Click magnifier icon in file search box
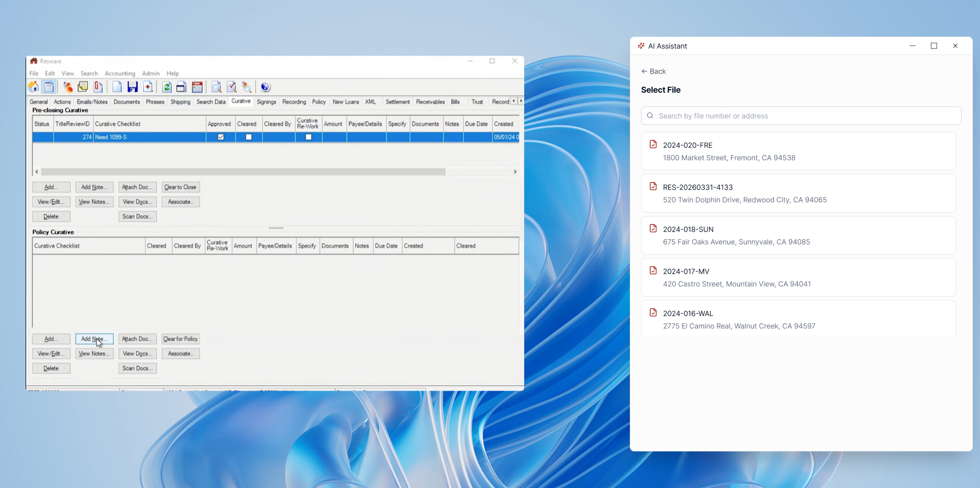This screenshot has width=980, height=488. (650, 116)
